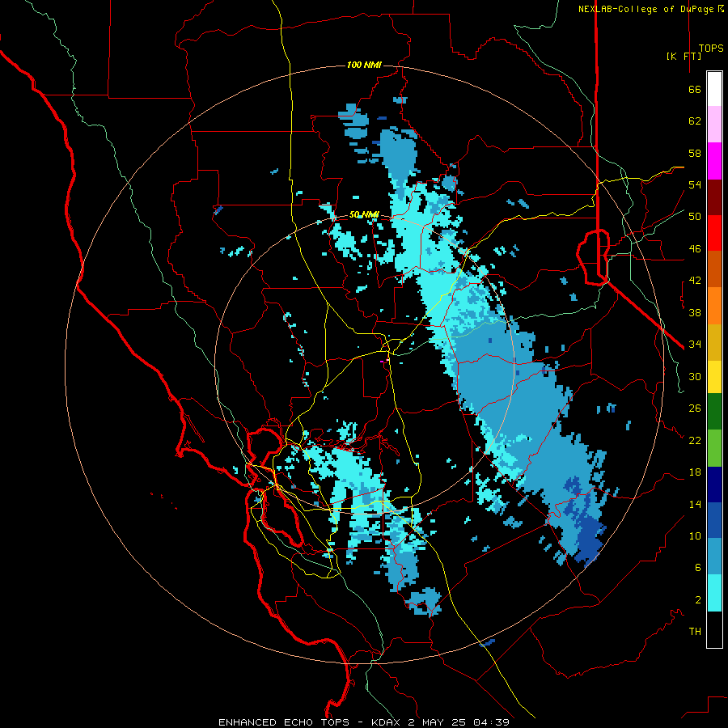Click the cyan swatch near 2
Image resolution: width=728 pixels, height=728 pixels.
pos(714,593)
